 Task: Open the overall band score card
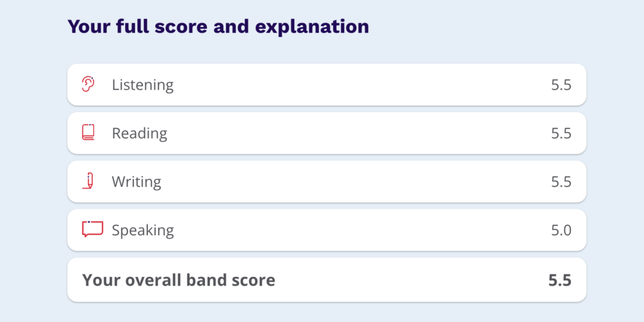coord(377,280)
